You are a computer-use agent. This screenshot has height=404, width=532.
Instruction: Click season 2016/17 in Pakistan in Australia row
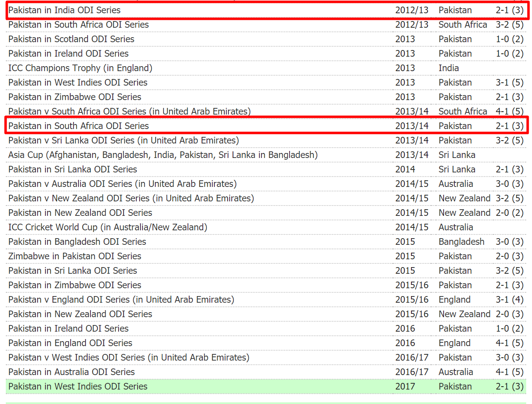(412, 372)
